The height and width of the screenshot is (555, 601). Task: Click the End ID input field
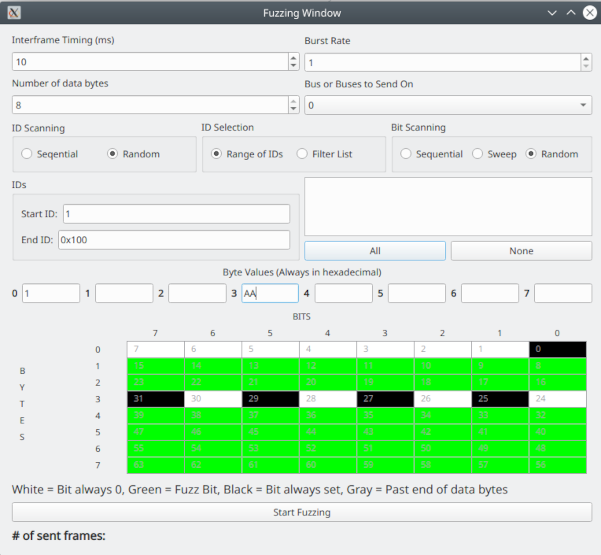[x=174, y=240]
